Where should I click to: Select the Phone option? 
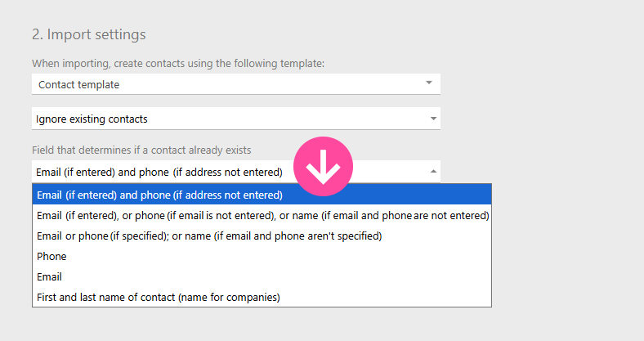point(52,257)
